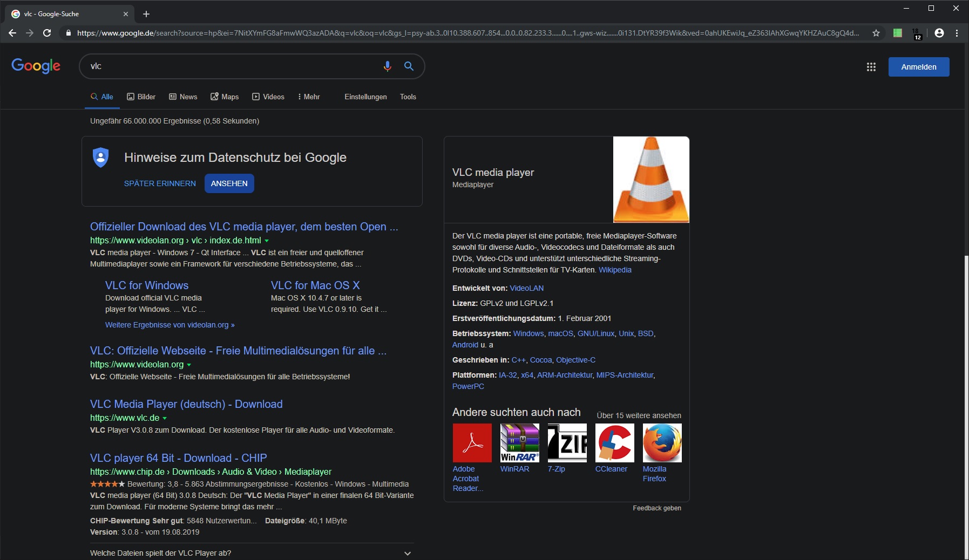Open the Mozilla Firefox icon
The height and width of the screenshot is (560, 969).
[662, 443]
